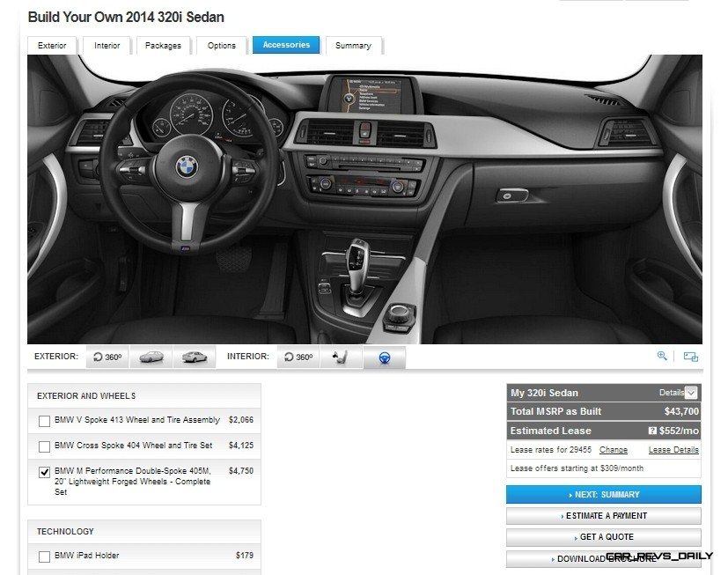The height and width of the screenshot is (575, 728).
Task: Zoom in with the magnifier icon
Action: [x=662, y=356]
